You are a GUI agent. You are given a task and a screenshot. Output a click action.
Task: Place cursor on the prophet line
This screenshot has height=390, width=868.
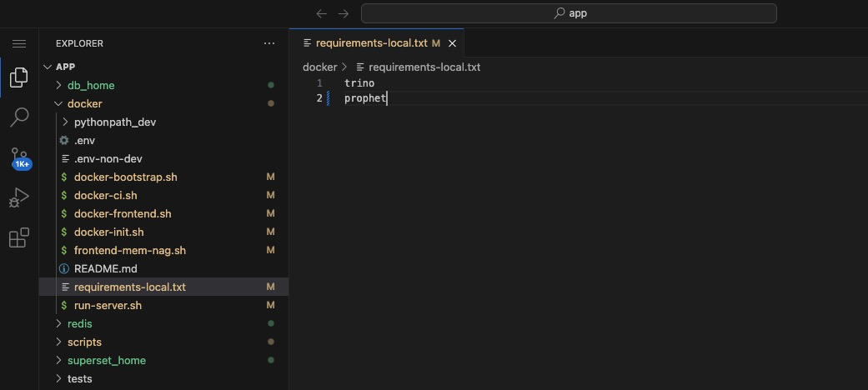[x=365, y=98]
